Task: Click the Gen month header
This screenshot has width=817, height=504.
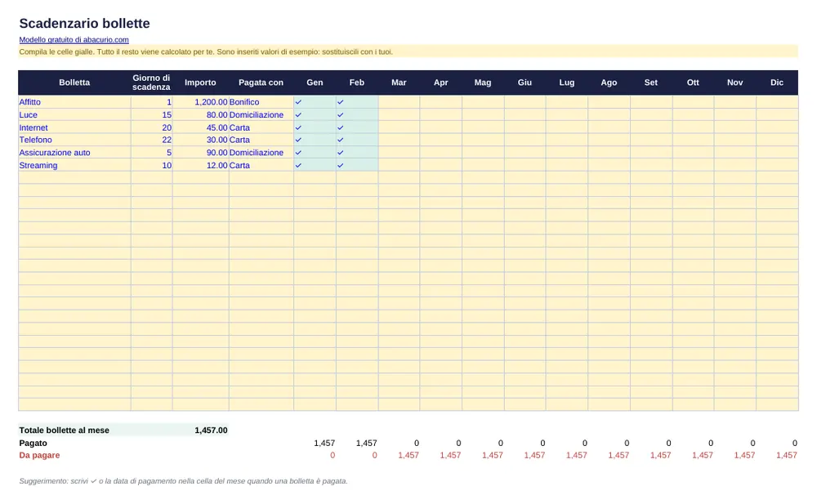Action: tap(315, 83)
